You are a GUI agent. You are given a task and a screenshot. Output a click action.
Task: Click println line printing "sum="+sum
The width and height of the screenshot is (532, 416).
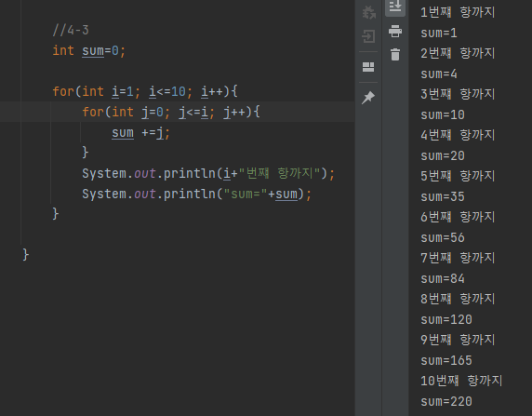(196, 194)
